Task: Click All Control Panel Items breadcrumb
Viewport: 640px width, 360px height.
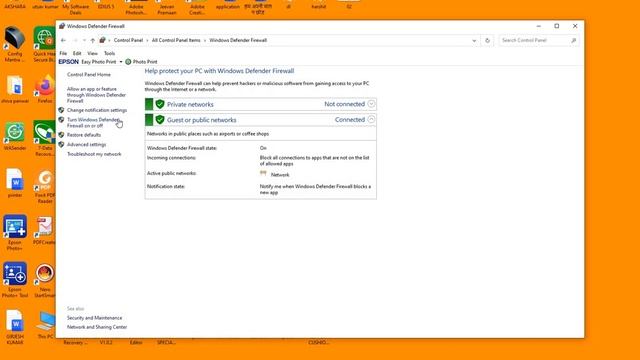Action: (176, 40)
